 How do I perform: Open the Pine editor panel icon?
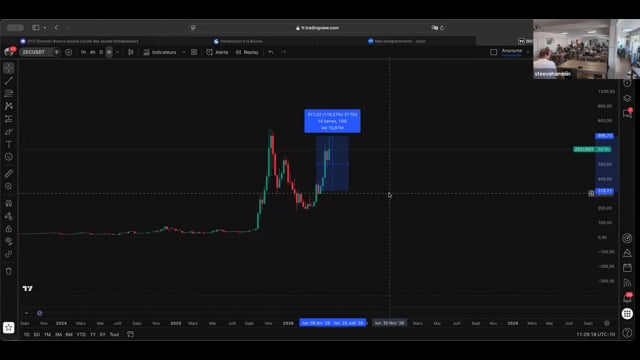(627, 253)
